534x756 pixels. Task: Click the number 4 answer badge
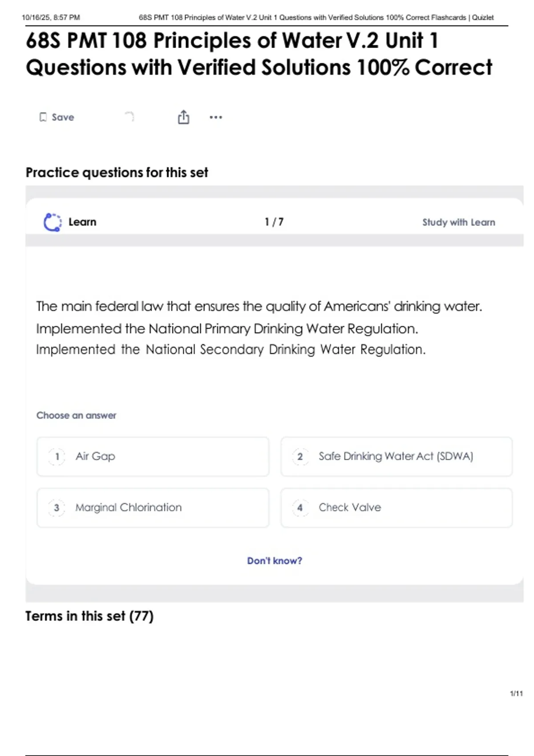300,508
